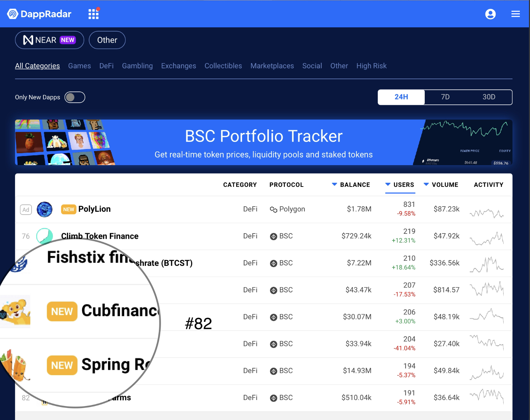Click the $87.23k volume value

click(447, 209)
